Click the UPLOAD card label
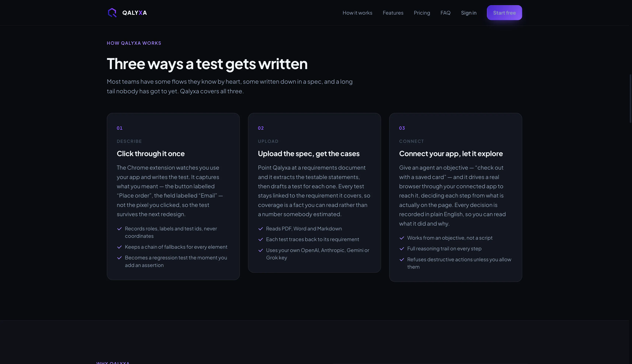 pyautogui.click(x=268, y=141)
